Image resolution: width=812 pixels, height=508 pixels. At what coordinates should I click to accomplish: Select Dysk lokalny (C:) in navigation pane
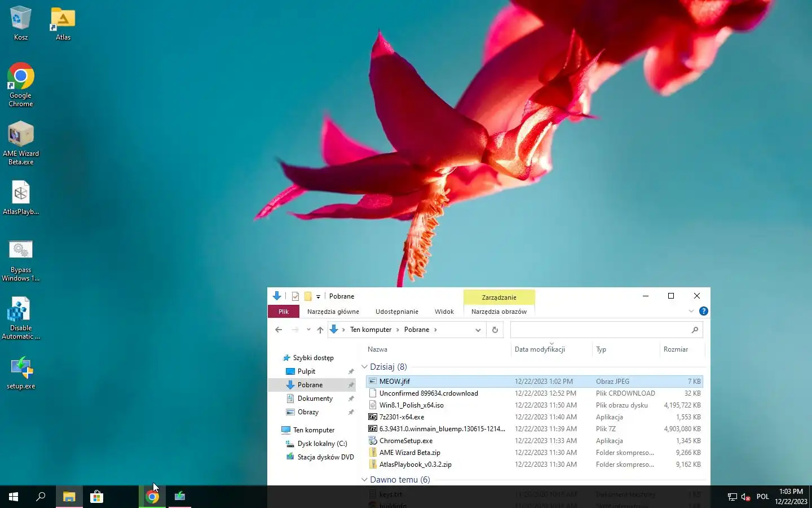coord(322,444)
